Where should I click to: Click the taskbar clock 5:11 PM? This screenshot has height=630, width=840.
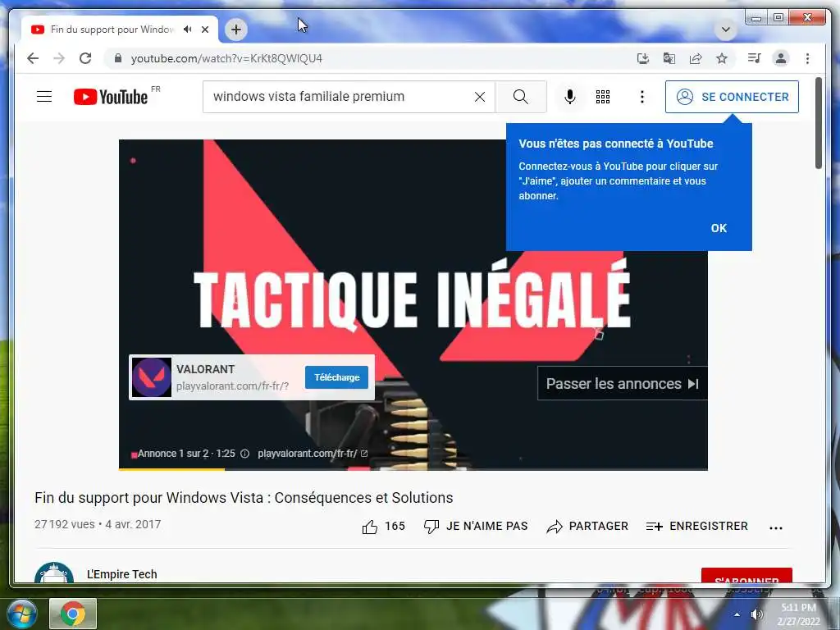[798, 614]
